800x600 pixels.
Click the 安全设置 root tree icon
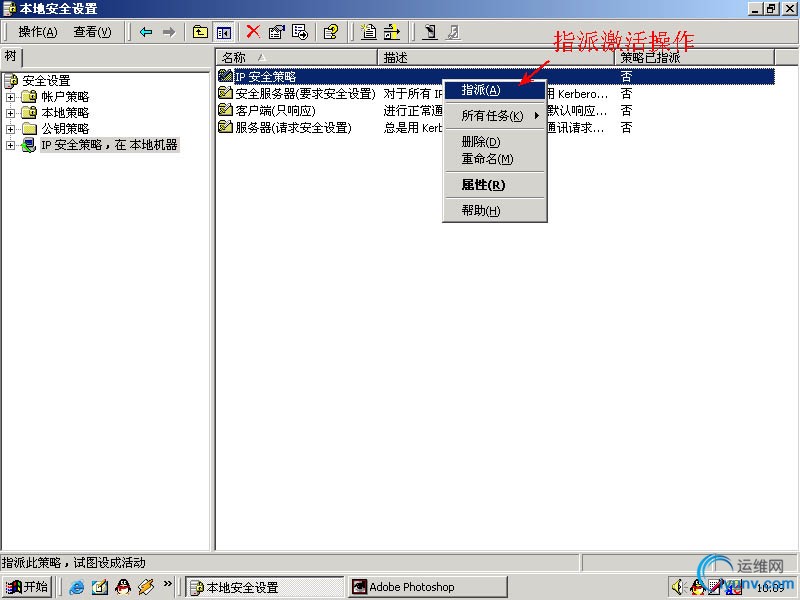tap(11, 80)
